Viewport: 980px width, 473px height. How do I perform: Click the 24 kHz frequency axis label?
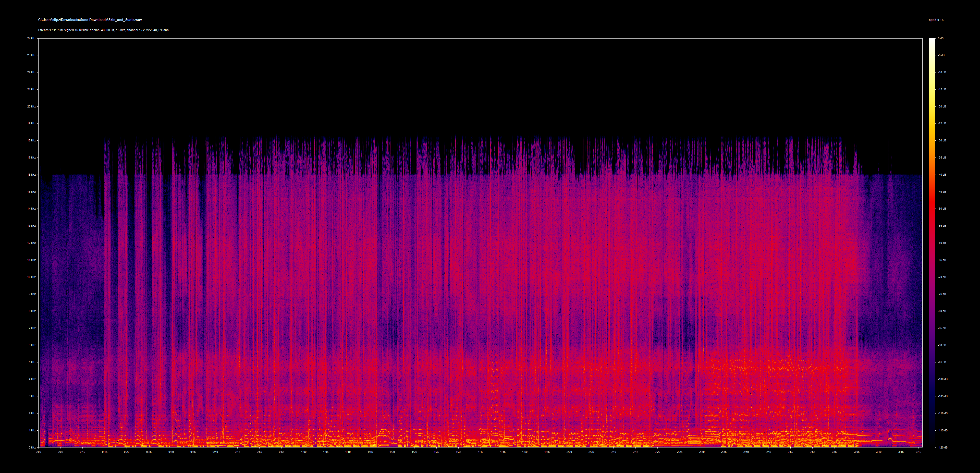[32, 39]
